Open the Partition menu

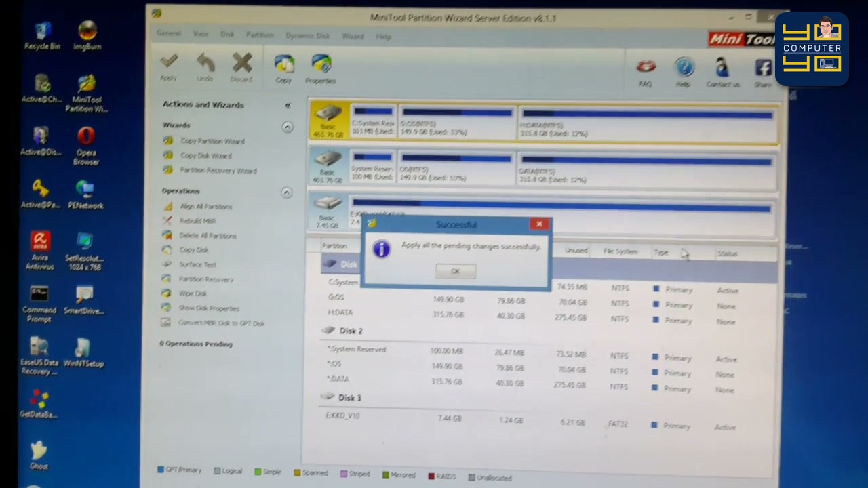tap(260, 35)
